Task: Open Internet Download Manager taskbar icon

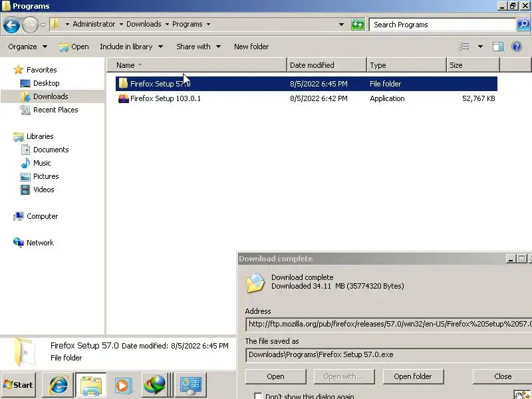Action: pos(156,385)
